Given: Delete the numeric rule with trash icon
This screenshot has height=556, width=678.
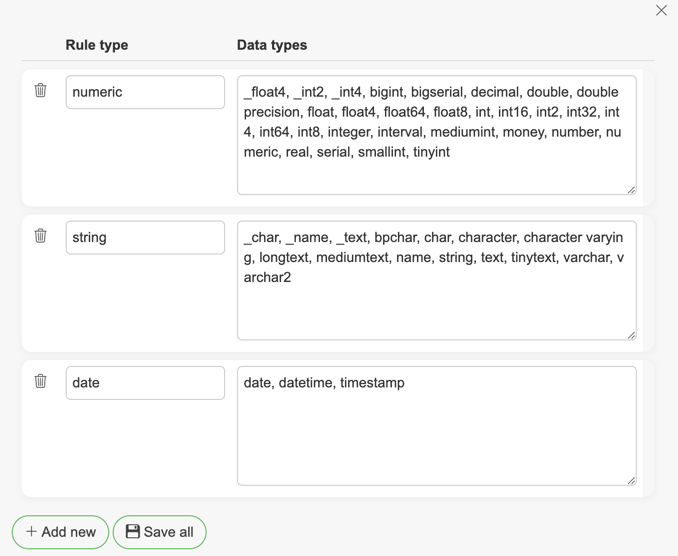Looking at the screenshot, I should pos(41,90).
